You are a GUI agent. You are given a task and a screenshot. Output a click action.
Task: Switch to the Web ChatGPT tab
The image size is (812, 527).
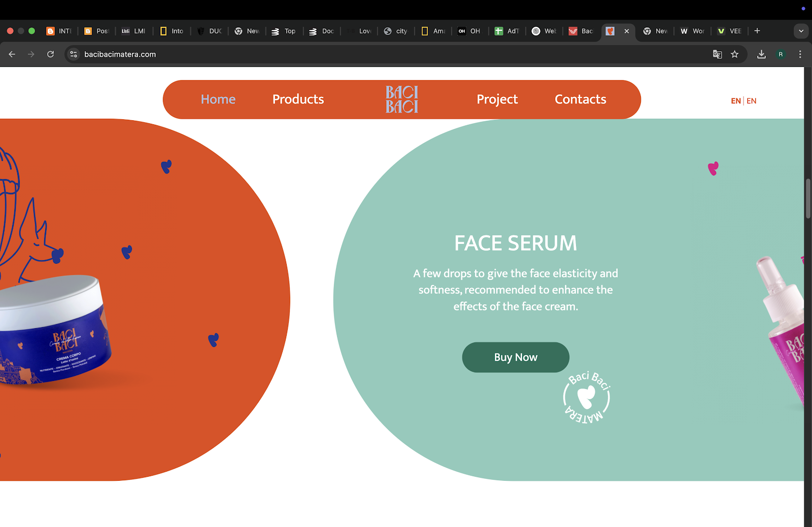545,31
